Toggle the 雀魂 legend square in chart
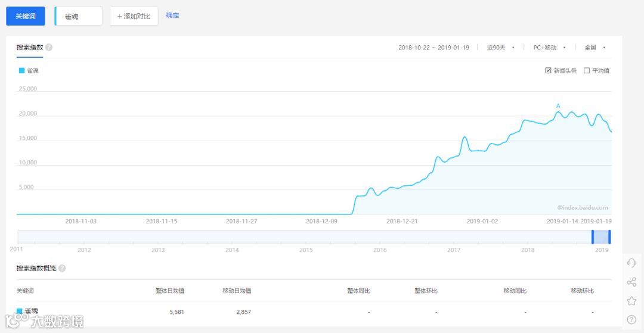 click(x=22, y=70)
